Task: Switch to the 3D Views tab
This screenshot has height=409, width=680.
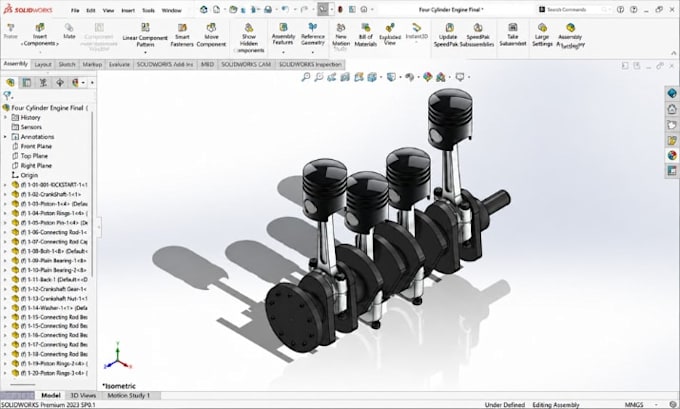Action: 83,395
